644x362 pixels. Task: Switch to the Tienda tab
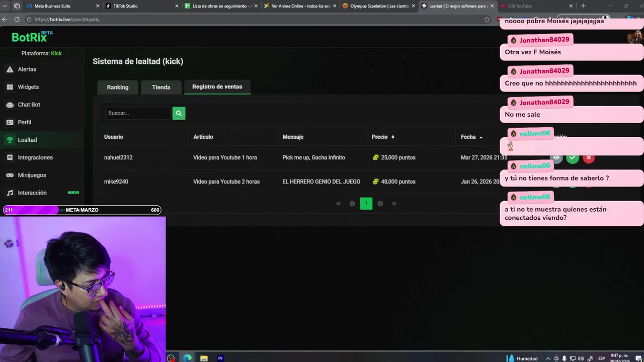[x=161, y=87]
